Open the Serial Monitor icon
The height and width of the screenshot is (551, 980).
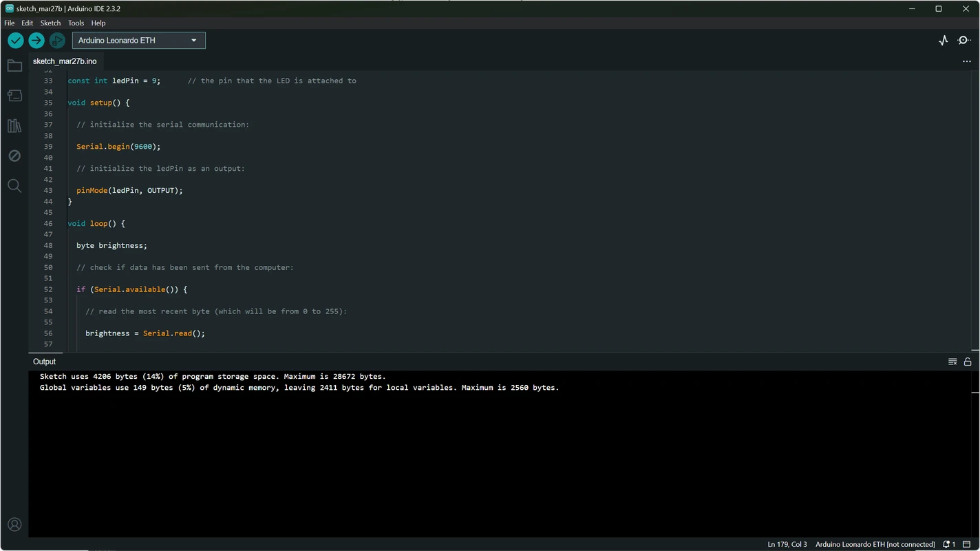pyautogui.click(x=964, y=41)
